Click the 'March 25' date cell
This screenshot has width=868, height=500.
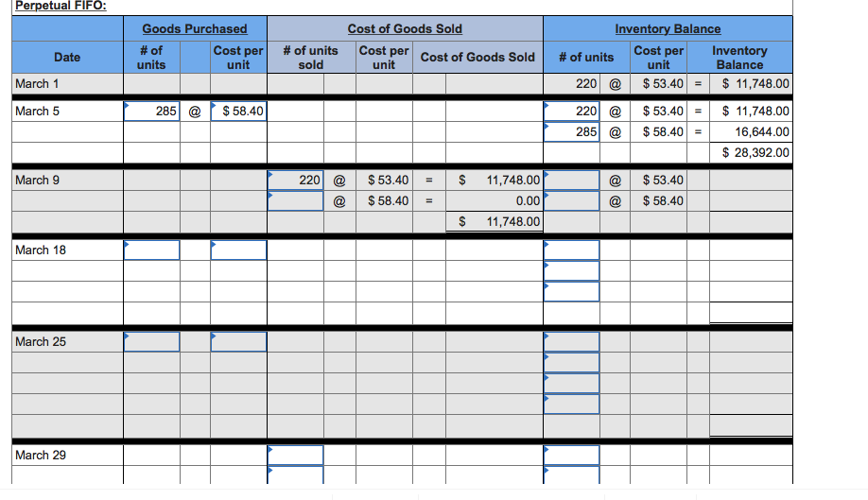67,342
